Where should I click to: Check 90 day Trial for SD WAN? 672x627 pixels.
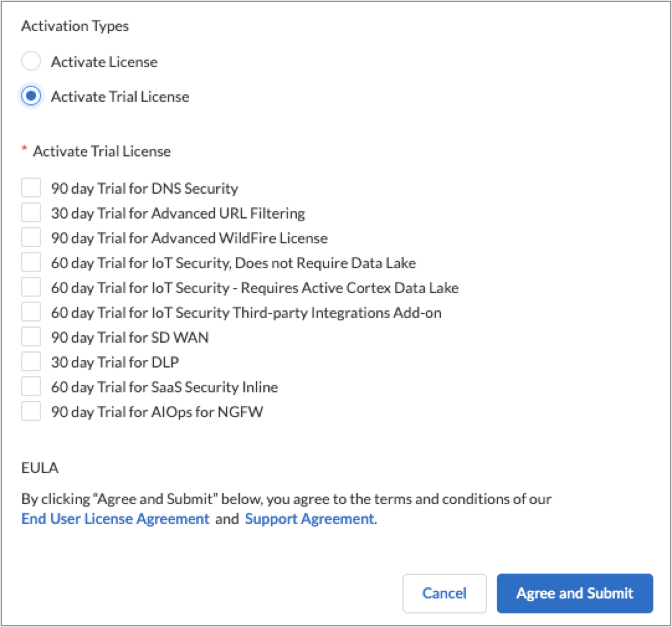pyautogui.click(x=31, y=337)
